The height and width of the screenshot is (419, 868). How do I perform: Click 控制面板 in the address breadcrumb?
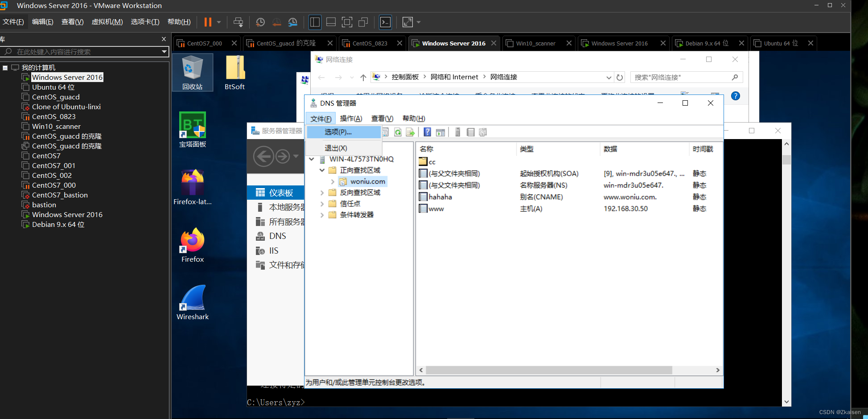405,77
